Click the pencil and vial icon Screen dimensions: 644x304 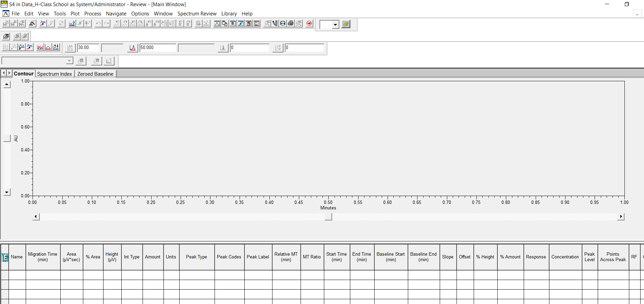pos(275,23)
